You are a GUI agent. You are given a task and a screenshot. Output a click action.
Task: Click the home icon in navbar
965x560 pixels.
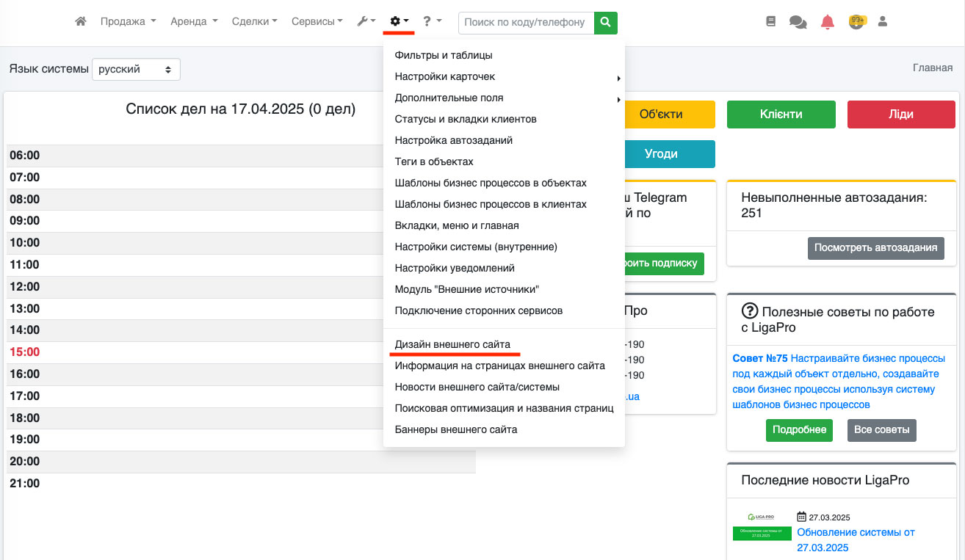(x=81, y=22)
